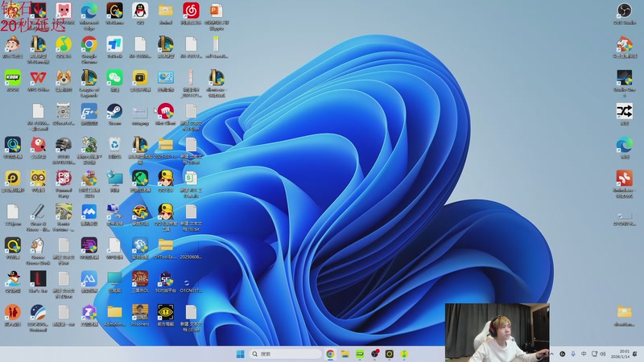Open the Liar's Bar red L icon
This screenshot has width=644, height=362.
pos(38,279)
